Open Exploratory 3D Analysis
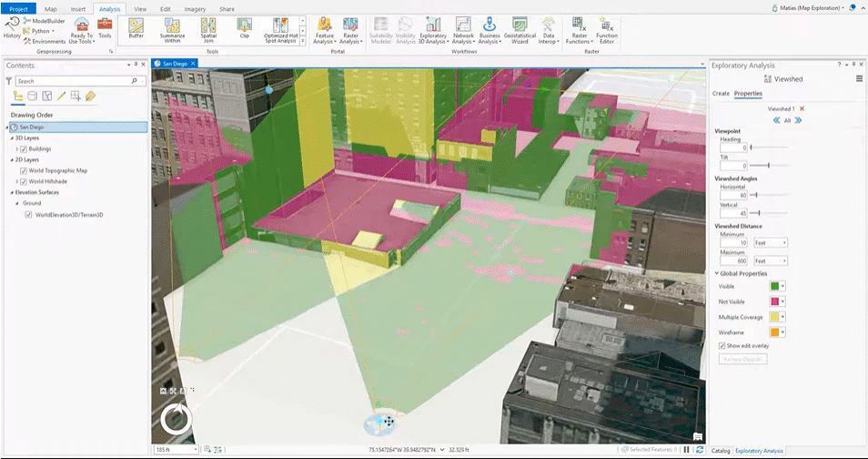The height and width of the screenshot is (459, 868). 433,30
